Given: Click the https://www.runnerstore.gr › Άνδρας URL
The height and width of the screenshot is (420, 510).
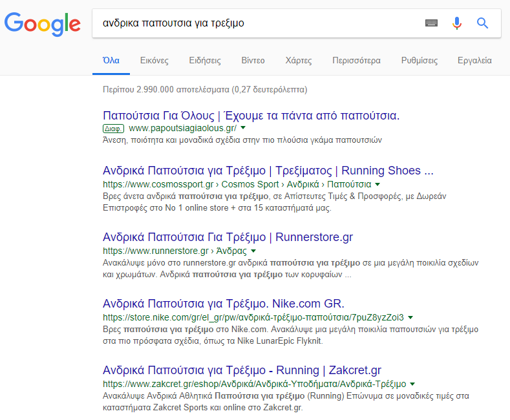Looking at the screenshot, I should tap(175, 251).
